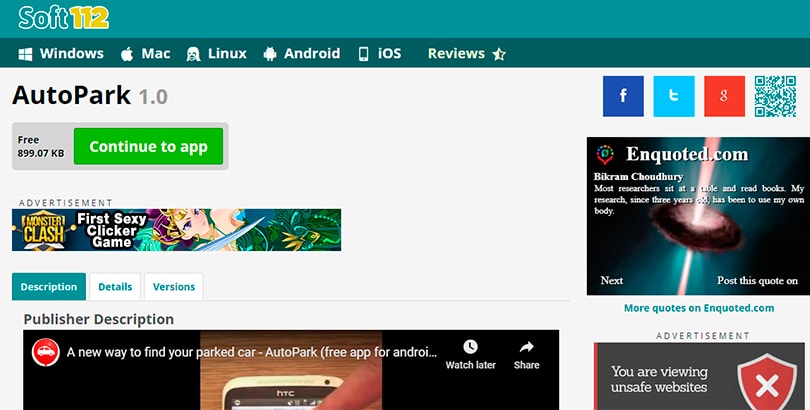810x410 pixels.
Task: Open the Windows software category
Action: click(61, 54)
